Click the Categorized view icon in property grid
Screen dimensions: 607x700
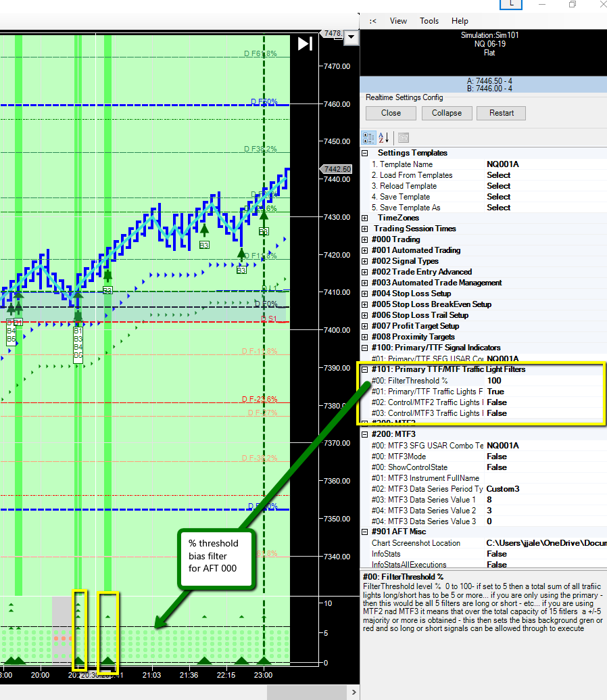tap(369, 138)
